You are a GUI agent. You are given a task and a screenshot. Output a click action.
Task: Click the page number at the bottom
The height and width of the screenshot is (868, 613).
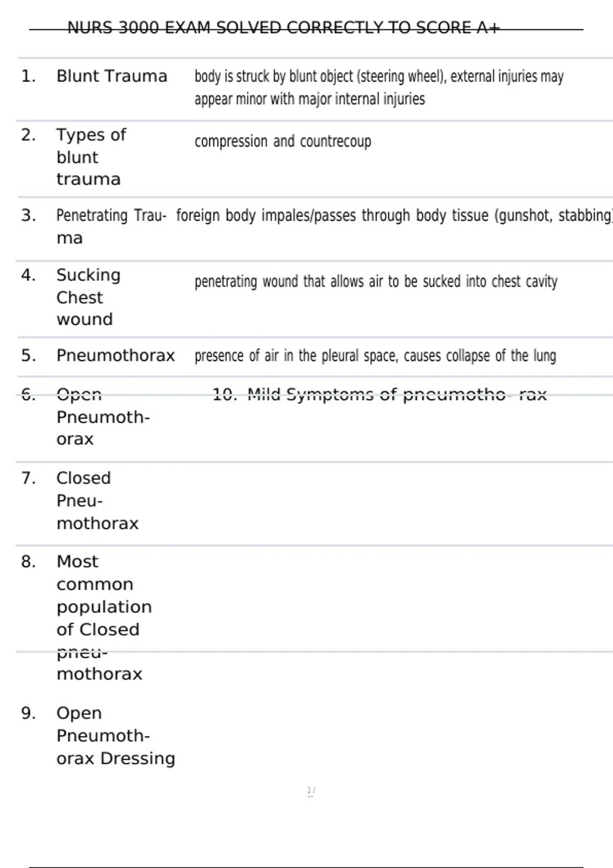(x=311, y=791)
